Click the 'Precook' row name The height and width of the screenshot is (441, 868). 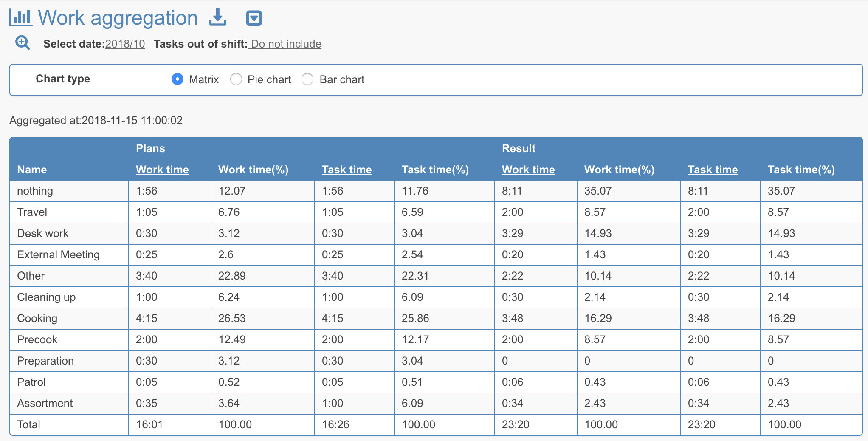click(x=37, y=339)
